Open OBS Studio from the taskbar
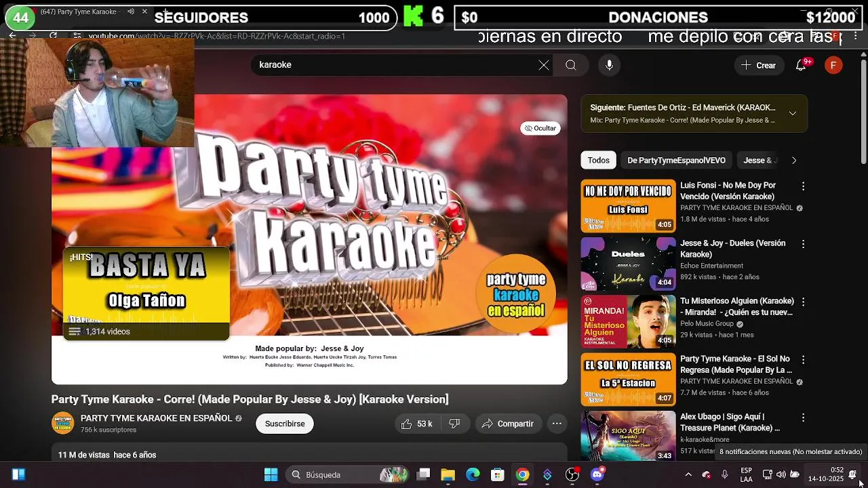The width and height of the screenshot is (868, 488). [572, 474]
